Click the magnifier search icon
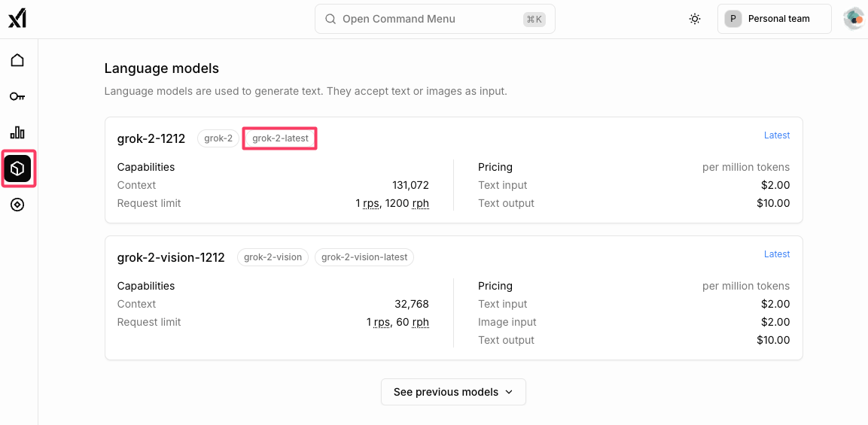 (x=330, y=19)
